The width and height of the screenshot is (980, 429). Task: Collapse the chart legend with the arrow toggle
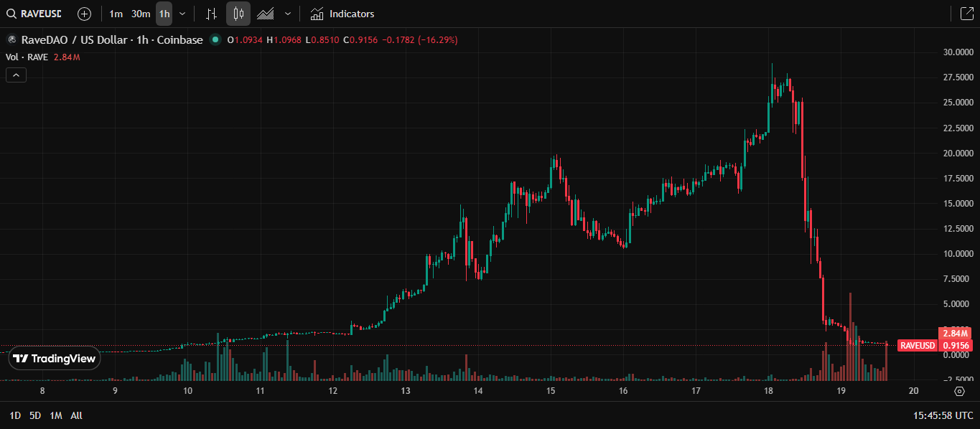point(16,75)
